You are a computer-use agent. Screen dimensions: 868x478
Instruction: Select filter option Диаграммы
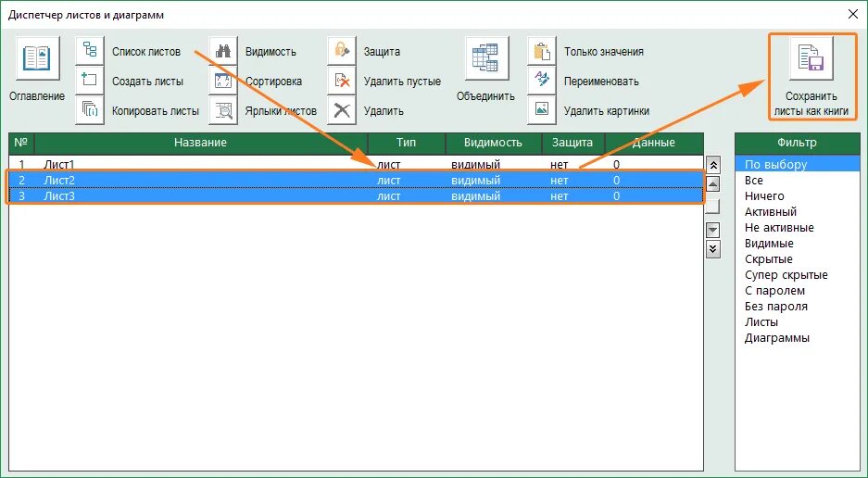(798, 338)
